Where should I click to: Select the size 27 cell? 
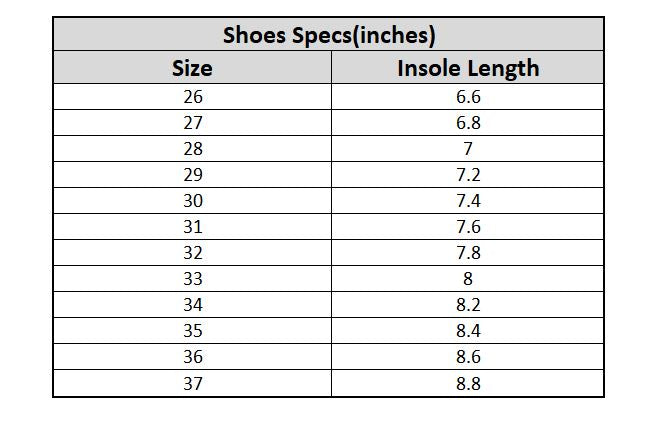193,123
